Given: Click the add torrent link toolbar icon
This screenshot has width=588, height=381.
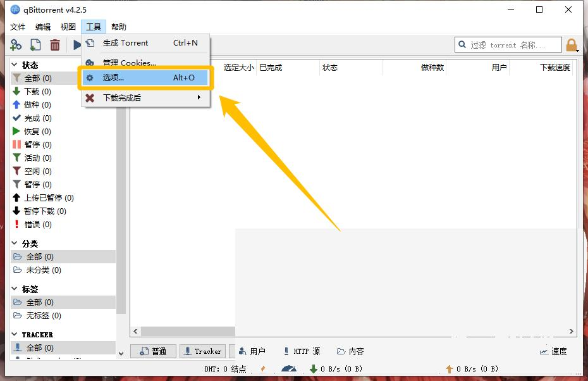Looking at the screenshot, I should point(16,45).
